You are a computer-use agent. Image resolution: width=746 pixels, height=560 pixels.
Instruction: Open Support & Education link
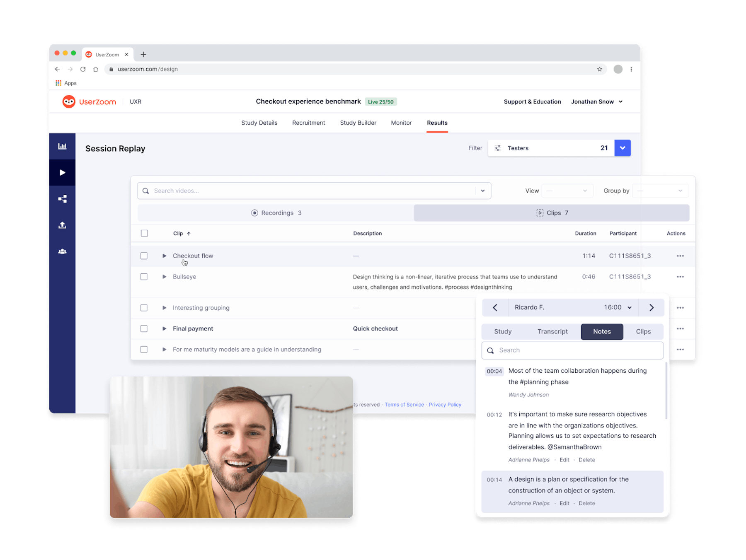[532, 101]
